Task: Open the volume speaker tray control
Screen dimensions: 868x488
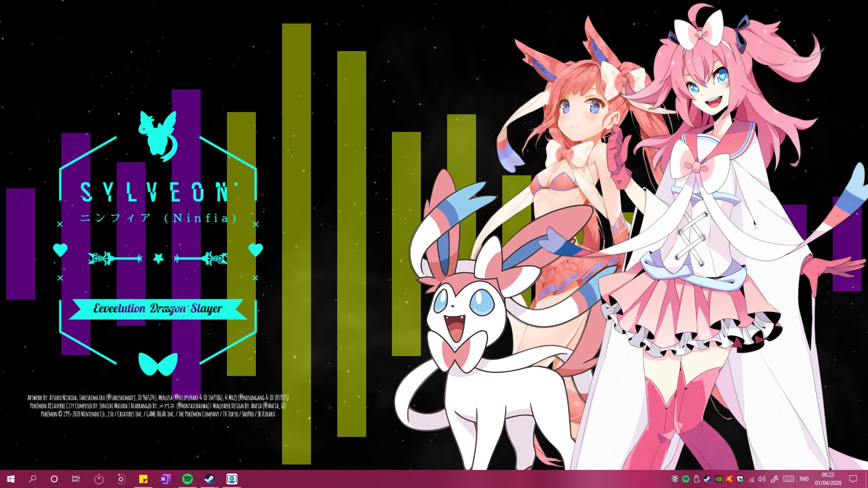Action: coord(762,479)
